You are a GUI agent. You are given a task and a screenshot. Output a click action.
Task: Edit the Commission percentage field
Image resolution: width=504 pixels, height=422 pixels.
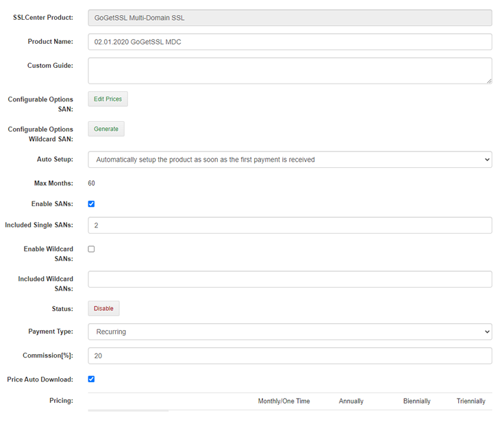coord(290,356)
